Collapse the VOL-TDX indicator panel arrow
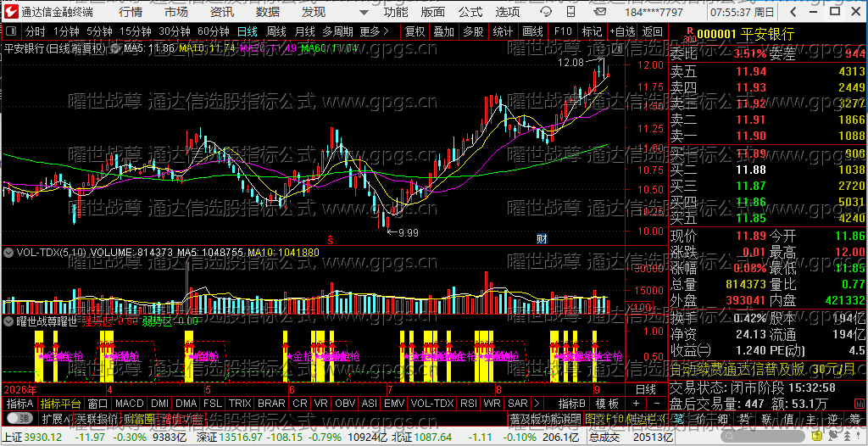The image size is (868, 446). [x=8, y=253]
